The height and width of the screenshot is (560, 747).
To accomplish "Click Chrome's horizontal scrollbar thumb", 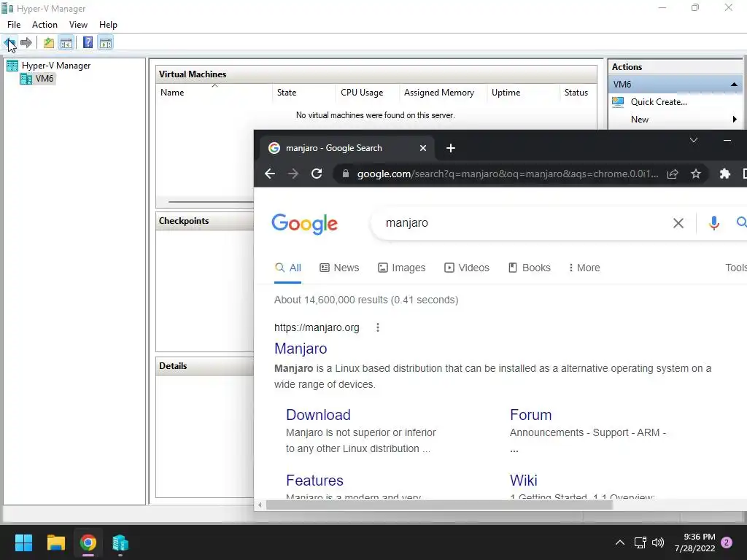I will [x=439, y=505].
